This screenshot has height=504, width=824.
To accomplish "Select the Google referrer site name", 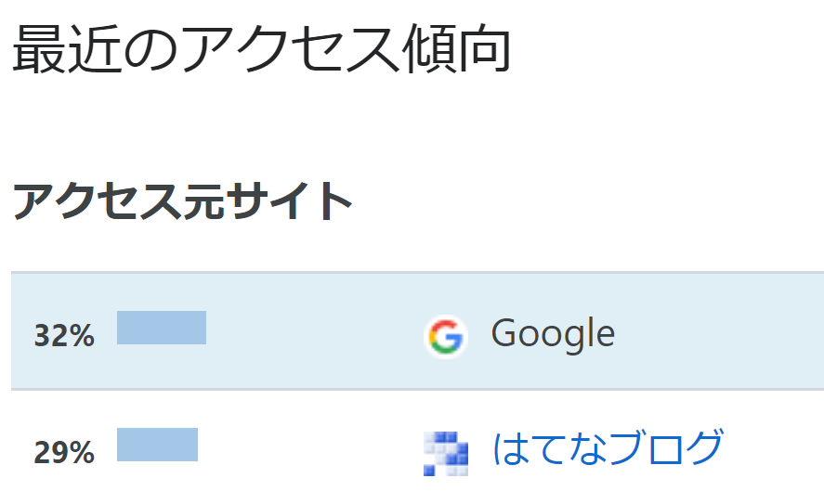I will click(553, 334).
